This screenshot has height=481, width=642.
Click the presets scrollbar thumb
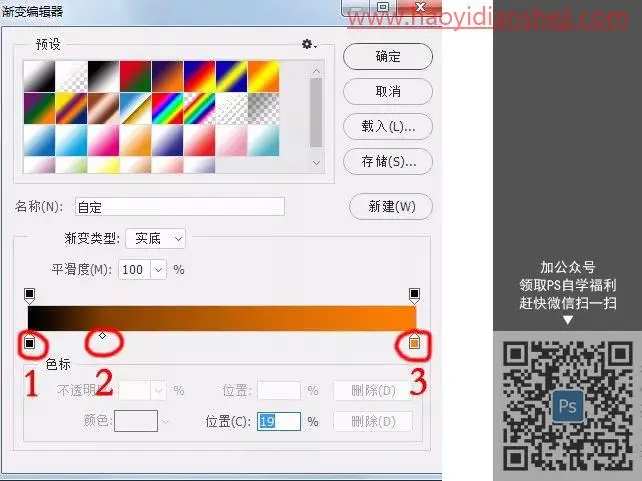(x=316, y=112)
